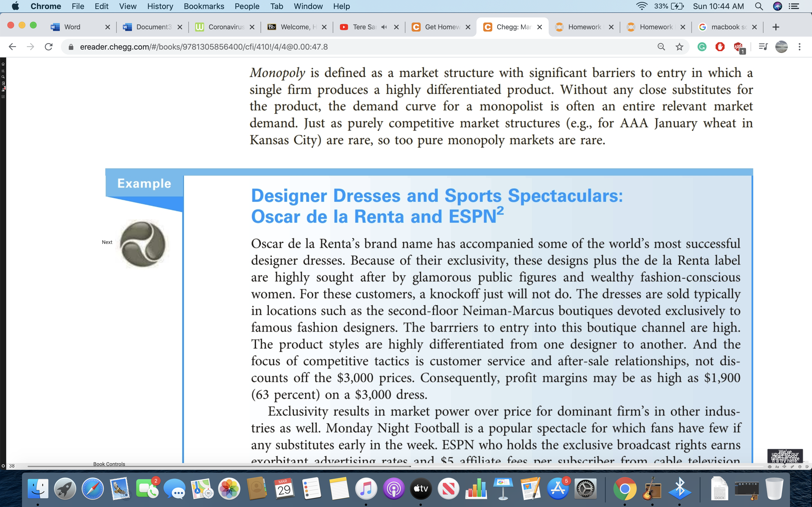
Task: Bookmark this page with the star icon
Action: [679, 47]
